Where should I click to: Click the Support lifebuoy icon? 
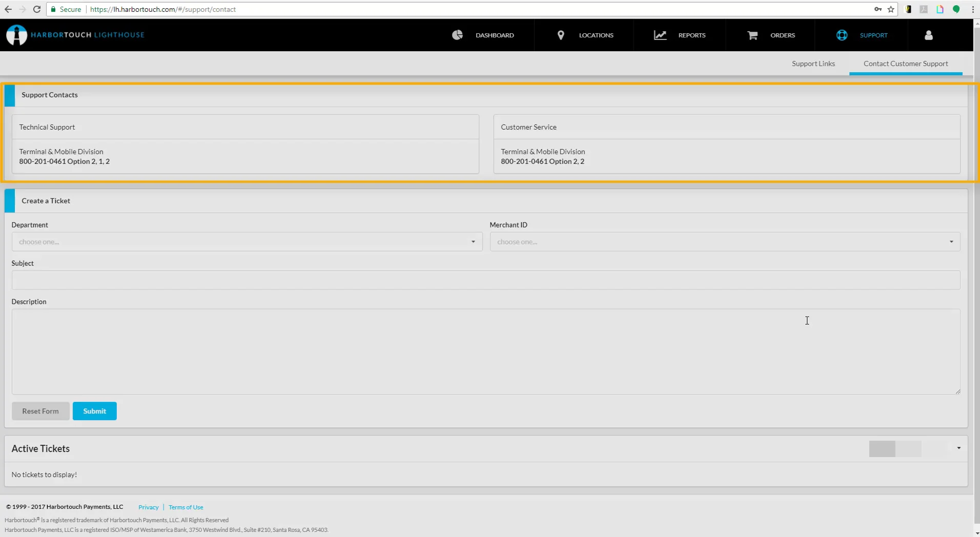pos(842,35)
